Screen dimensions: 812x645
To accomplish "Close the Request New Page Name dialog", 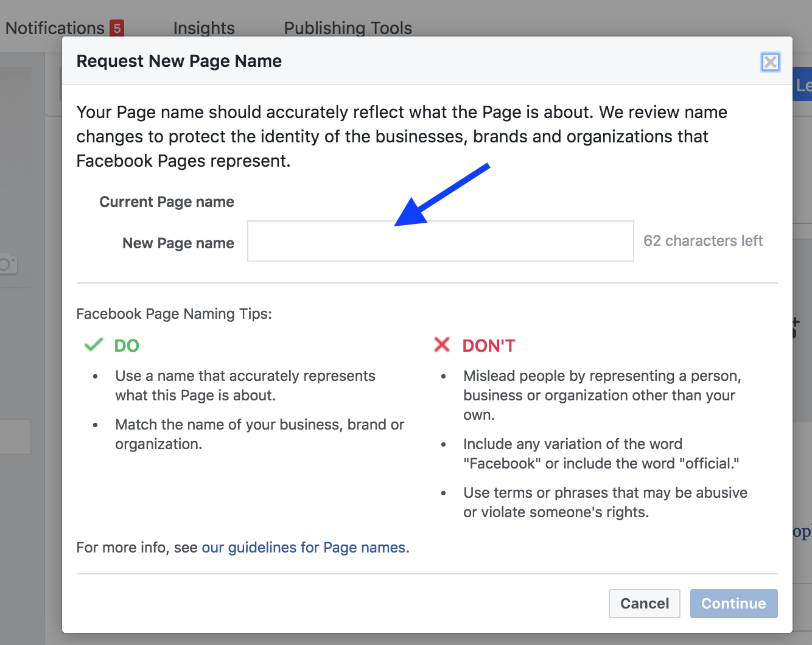I will (x=771, y=62).
